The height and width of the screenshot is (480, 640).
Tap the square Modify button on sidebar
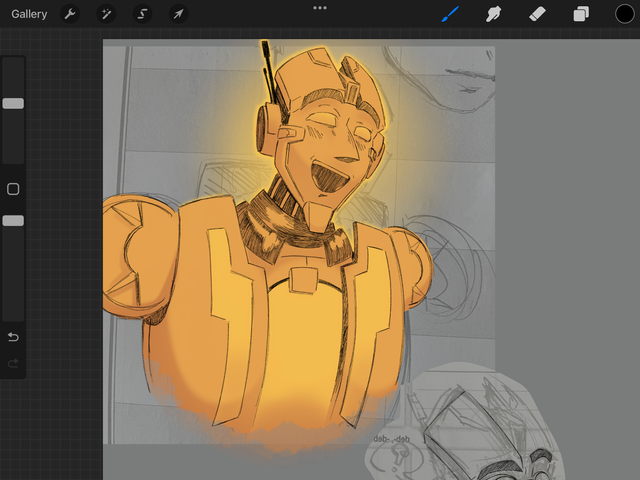[13, 189]
